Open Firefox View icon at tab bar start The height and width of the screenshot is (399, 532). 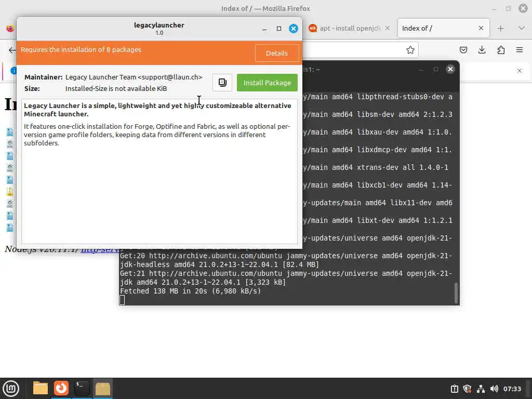[x=10, y=28]
